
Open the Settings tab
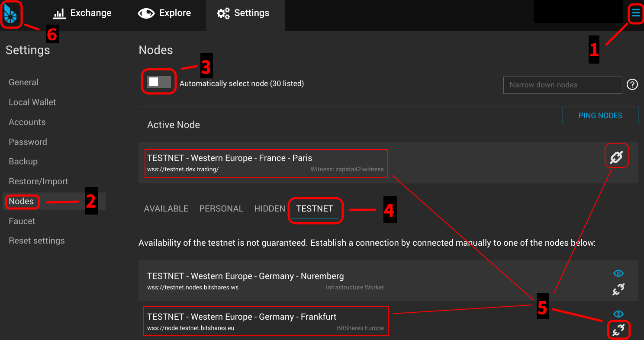point(245,15)
